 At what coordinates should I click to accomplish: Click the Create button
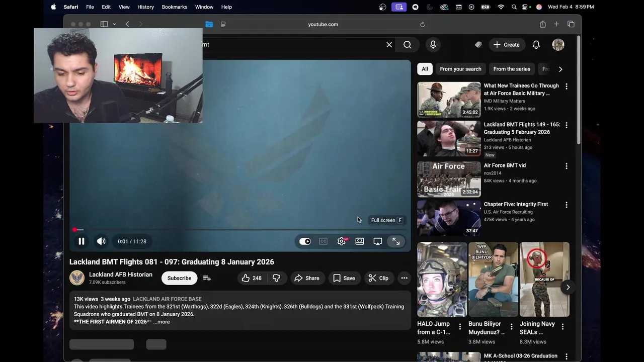[507, 45]
